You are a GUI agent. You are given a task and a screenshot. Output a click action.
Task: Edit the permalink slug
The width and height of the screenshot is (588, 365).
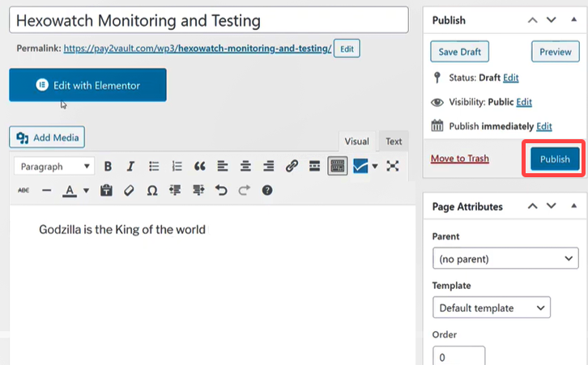pos(347,49)
